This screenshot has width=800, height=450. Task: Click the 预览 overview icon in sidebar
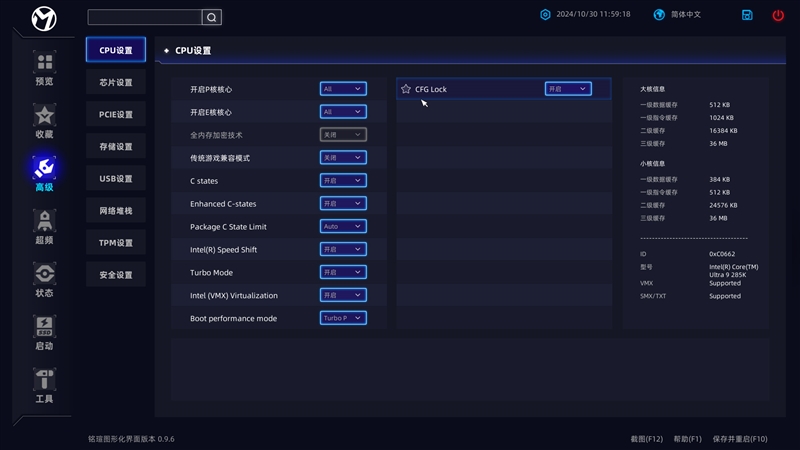pos(44,64)
